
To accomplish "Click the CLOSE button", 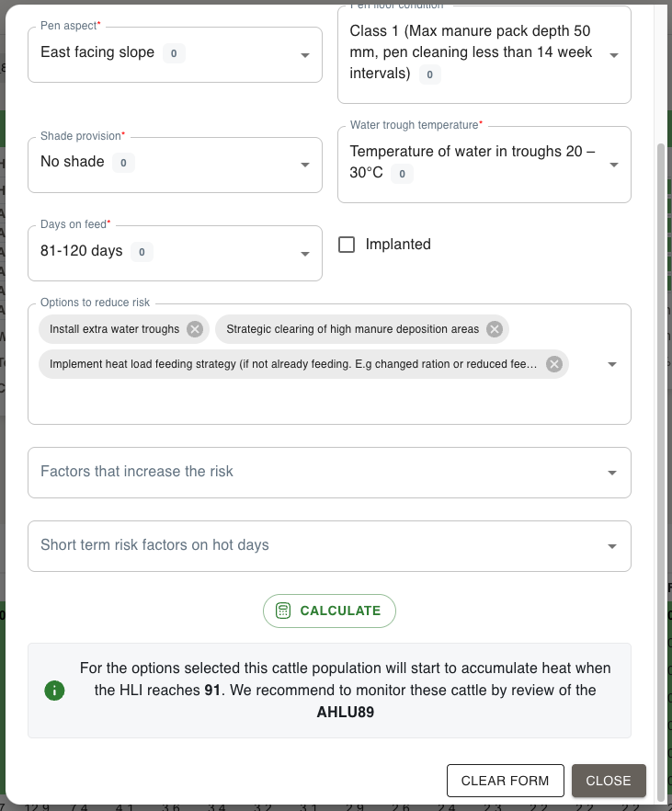I will pyautogui.click(x=609, y=781).
